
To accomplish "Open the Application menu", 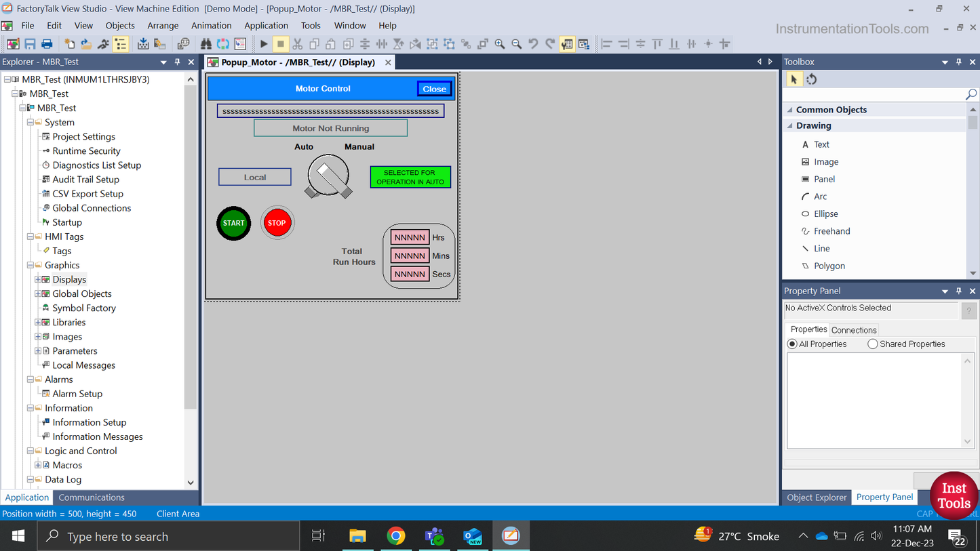I will point(267,26).
